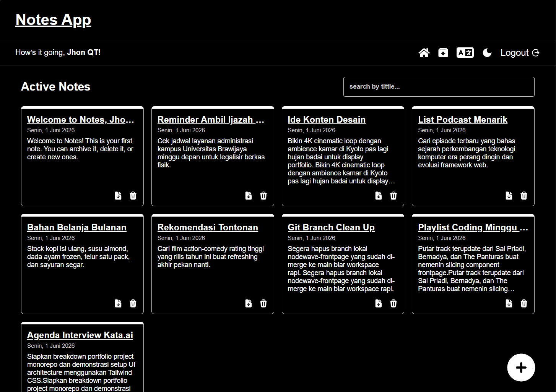This screenshot has height=392, width=556.
Task: Delete the Welcome to Notes note
Action: coord(133,196)
